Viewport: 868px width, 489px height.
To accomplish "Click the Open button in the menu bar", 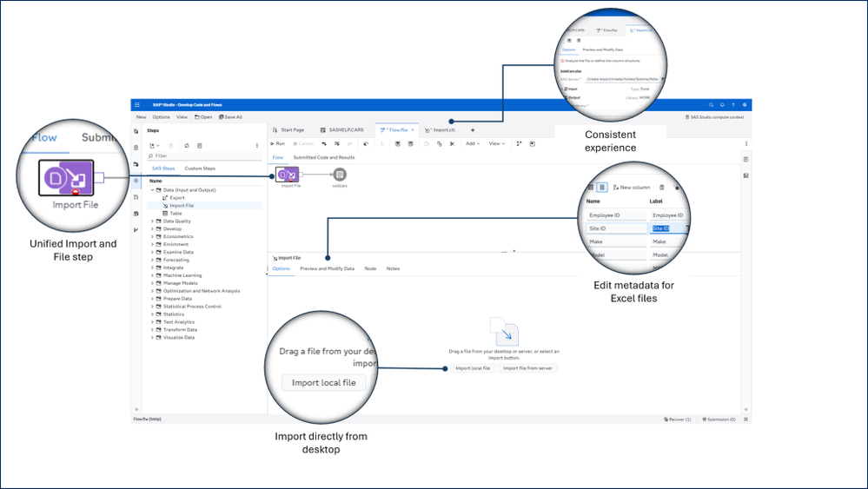I will click(203, 116).
